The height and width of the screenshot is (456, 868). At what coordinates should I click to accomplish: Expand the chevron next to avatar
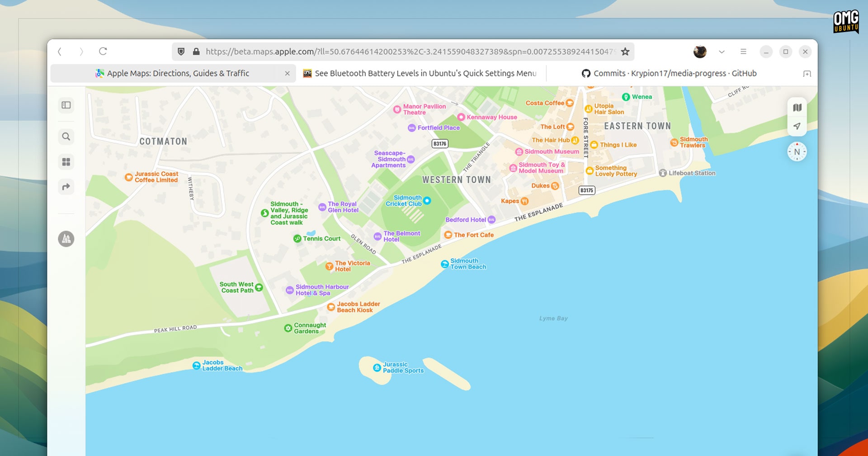point(722,52)
